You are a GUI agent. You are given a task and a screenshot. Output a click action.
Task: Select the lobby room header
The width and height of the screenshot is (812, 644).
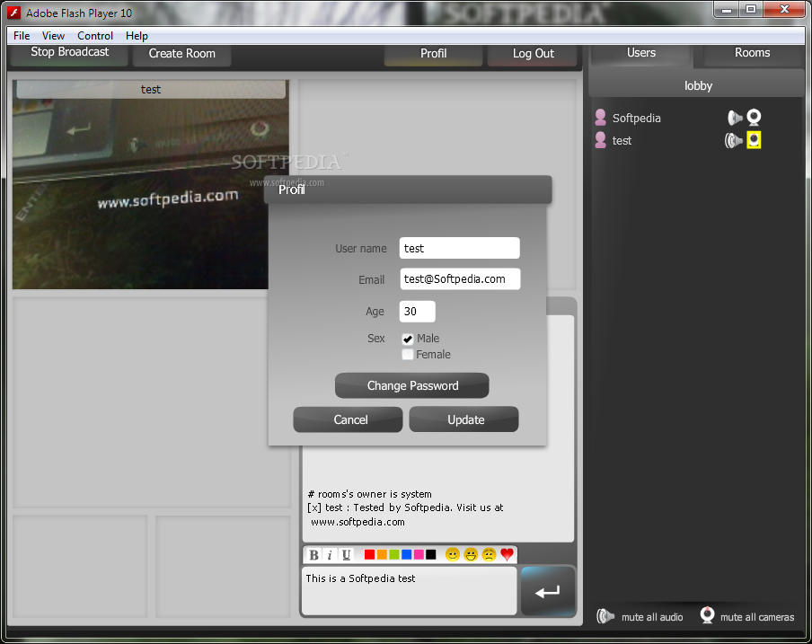(696, 84)
